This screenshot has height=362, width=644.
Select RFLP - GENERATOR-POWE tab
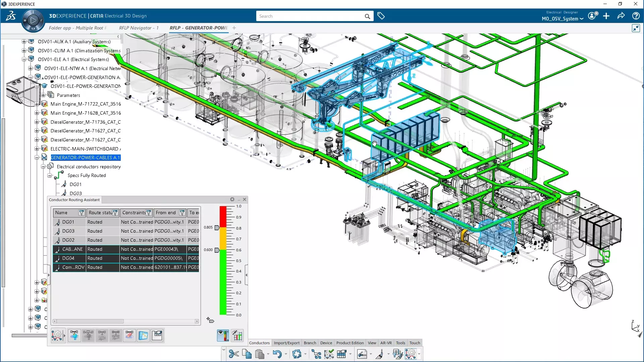coord(198,28)
